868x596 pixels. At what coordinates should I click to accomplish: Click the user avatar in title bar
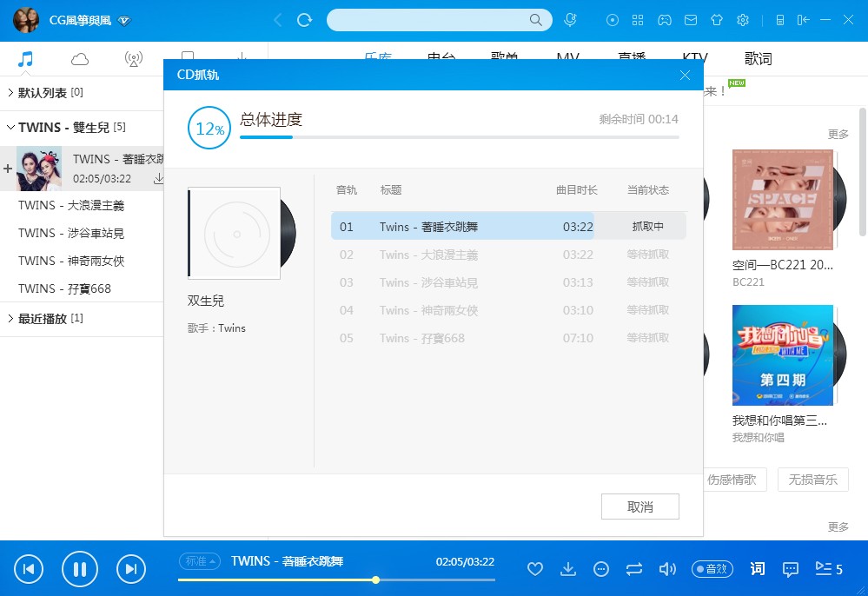pyautogui.click(x=25, y=21)
